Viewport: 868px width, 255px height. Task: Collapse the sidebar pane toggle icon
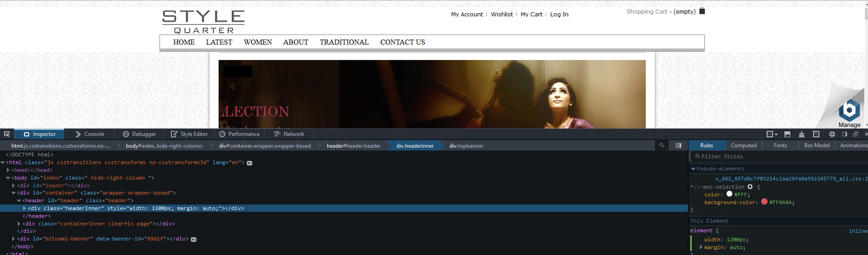[678, 145]
